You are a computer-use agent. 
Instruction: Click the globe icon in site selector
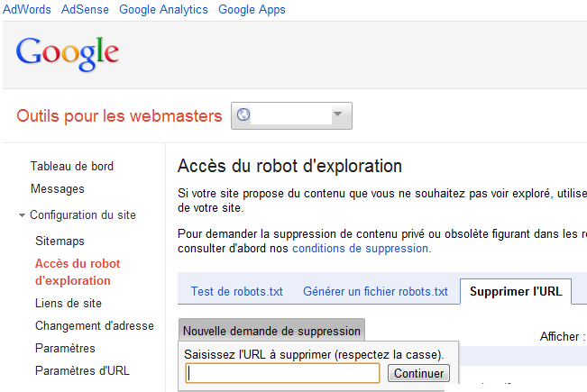[x=243, y=114]
